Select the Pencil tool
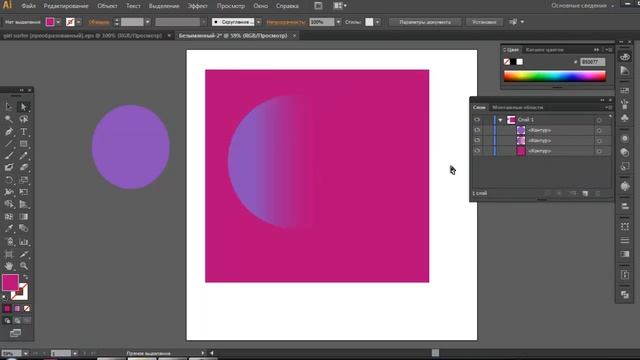 click(x=23, y=156)
